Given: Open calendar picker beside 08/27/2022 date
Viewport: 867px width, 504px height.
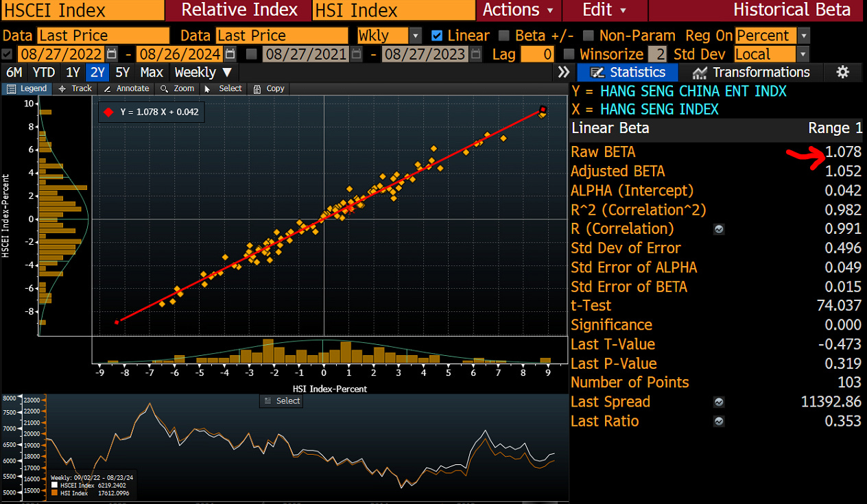Looking at the screenshot, I should 113,54.
